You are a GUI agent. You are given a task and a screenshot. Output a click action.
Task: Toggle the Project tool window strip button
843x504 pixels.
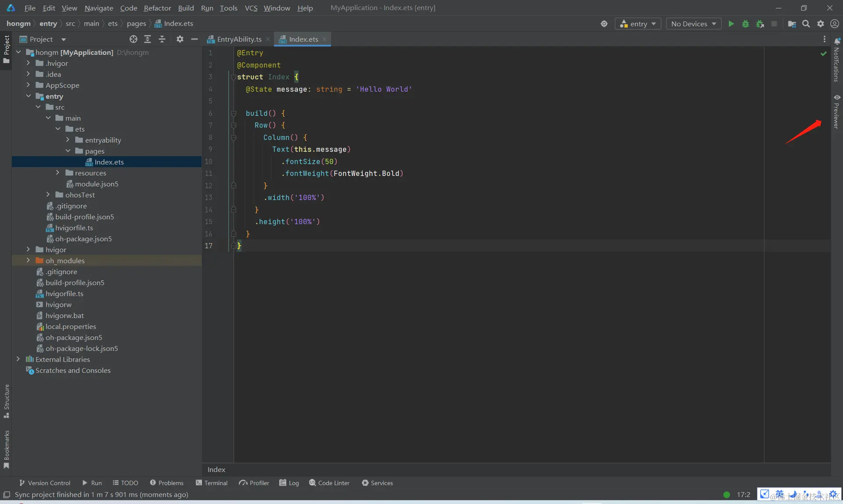pos(6,49)
